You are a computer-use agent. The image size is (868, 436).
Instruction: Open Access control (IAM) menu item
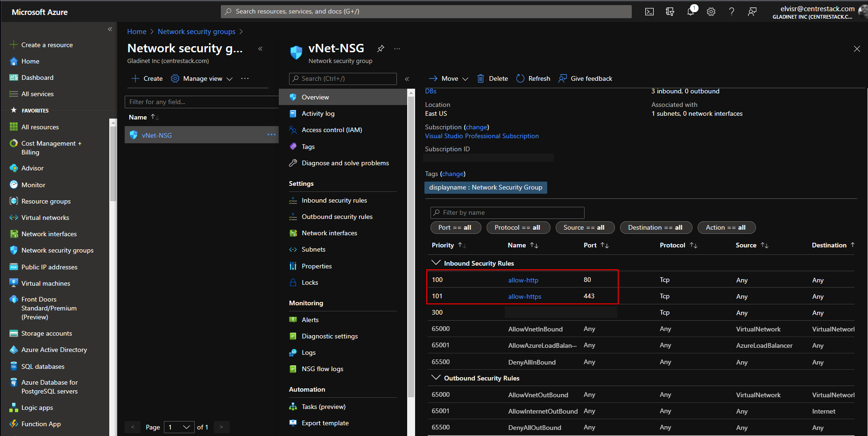pyautogui.click(x=332, y=130)
